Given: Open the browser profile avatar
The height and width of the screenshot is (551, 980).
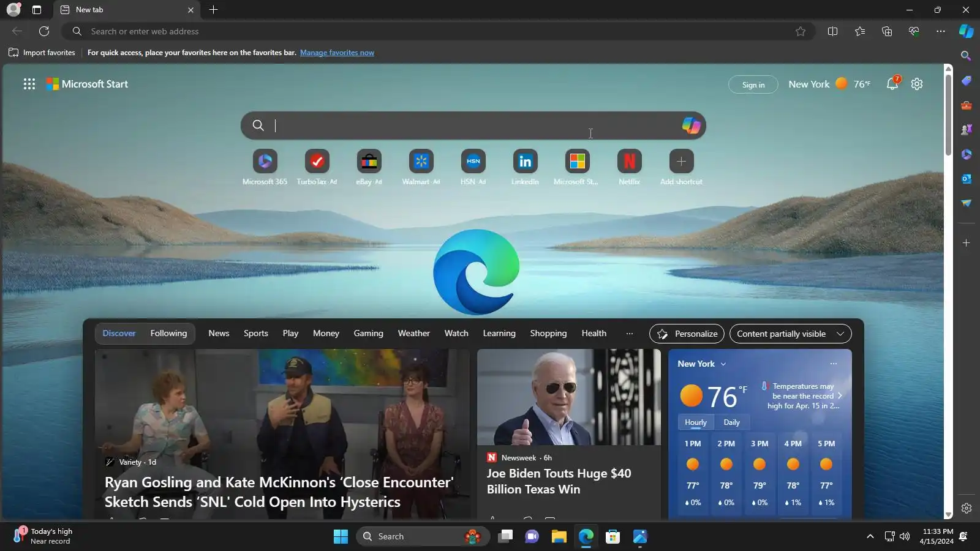Looking at the screenshot, I should 13,10.
